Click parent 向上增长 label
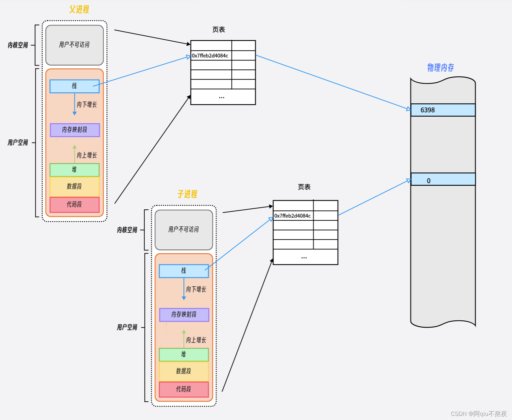 click(x=87, y=155)
